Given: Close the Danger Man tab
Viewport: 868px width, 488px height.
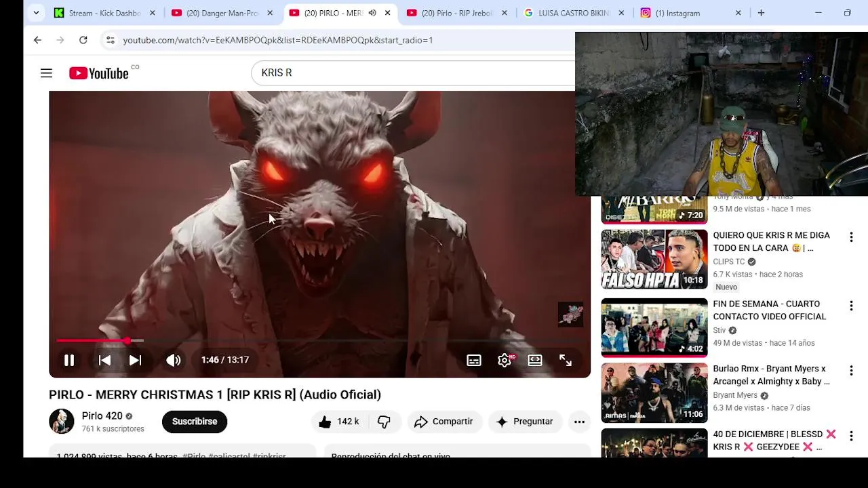Looking at the screenshot, I should [270, 13].
